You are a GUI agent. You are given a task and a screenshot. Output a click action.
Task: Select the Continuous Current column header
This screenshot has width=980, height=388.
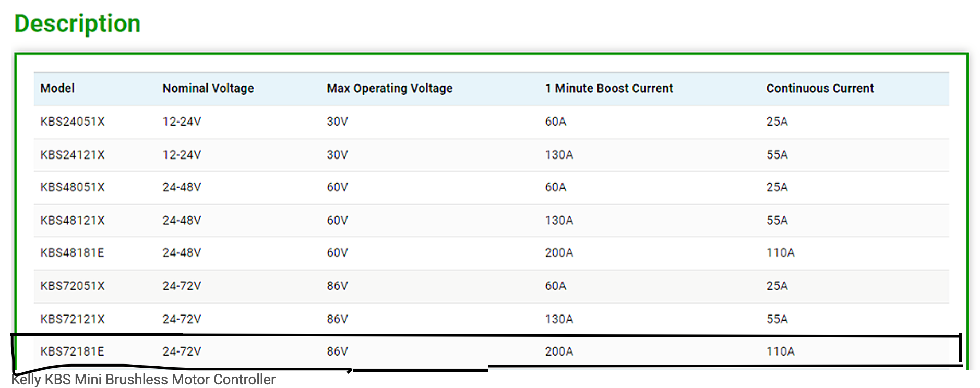820,89
